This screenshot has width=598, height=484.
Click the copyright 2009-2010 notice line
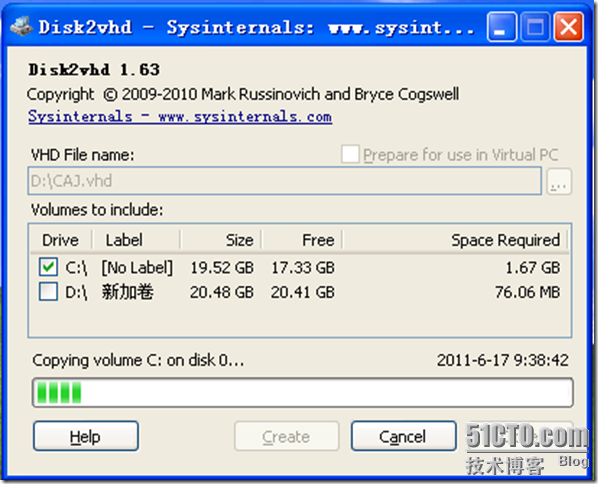point(243,94)
